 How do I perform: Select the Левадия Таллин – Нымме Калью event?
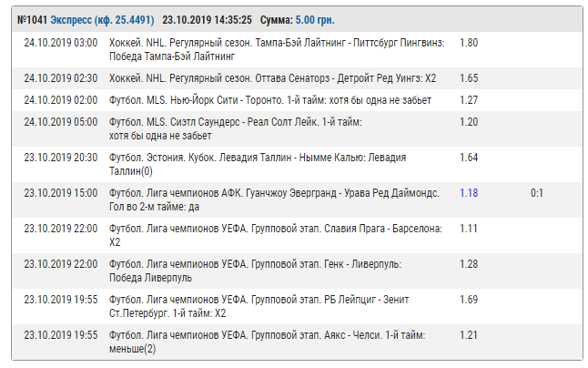pyautogui.click(x=257, y=164)
